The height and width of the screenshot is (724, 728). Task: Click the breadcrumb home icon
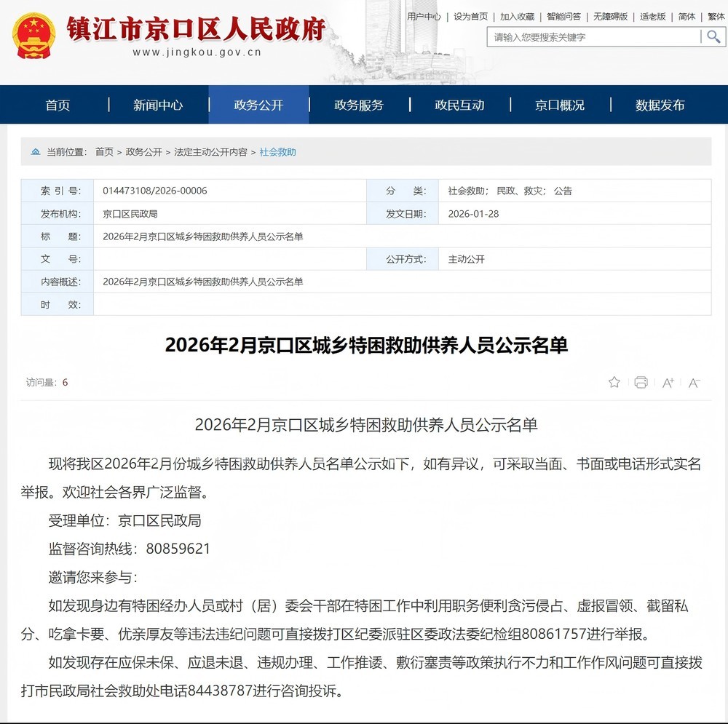point(36,152)
